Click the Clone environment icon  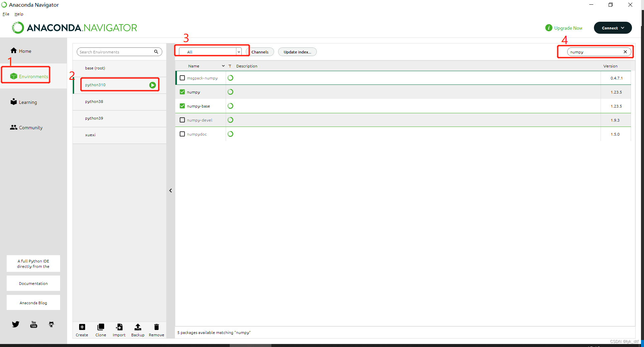pyautogui.click(x=100, y=327)
